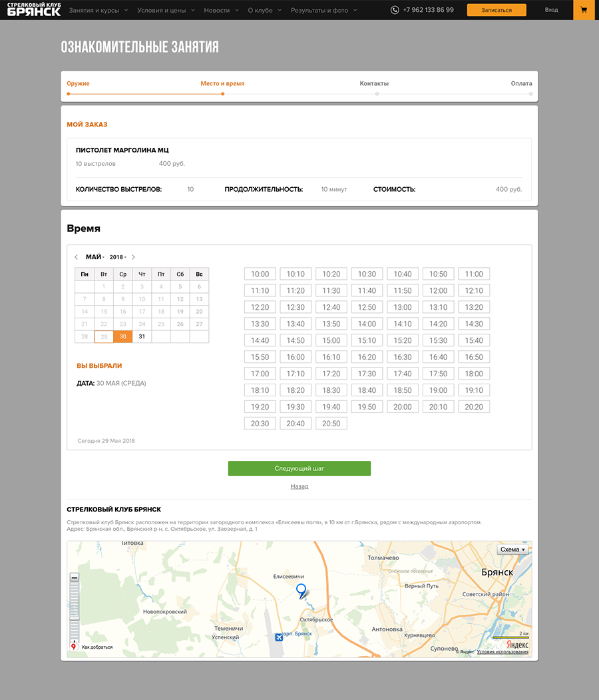Image resolution: width=599 pixels, height=700 pixels.
Task: Click the Назад link
Action: (299, 486)
